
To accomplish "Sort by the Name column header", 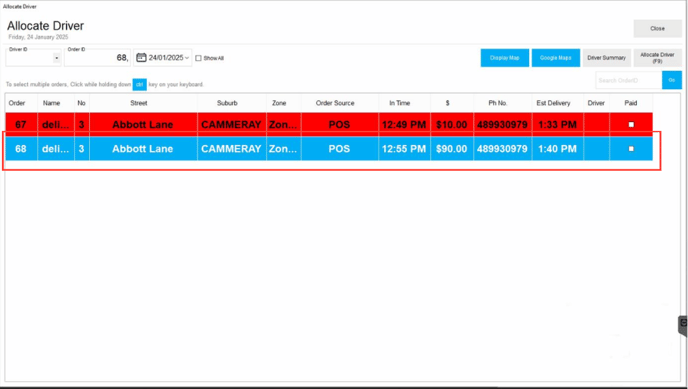I will (x=51, y=103).
